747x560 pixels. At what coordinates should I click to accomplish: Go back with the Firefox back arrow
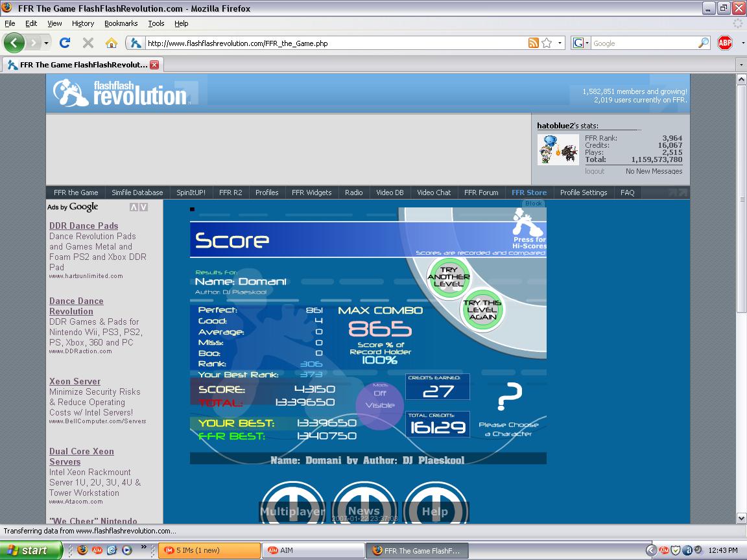[14, 43]
